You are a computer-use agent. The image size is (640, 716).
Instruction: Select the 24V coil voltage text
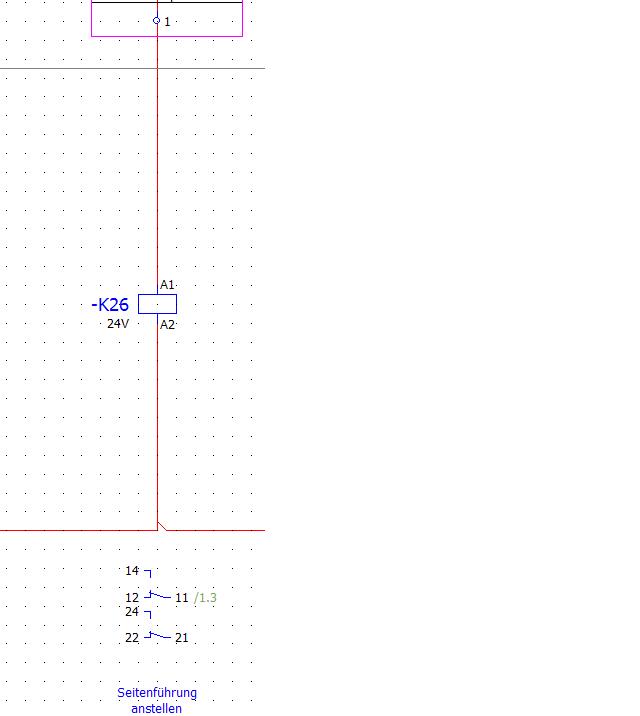point(118,324)
